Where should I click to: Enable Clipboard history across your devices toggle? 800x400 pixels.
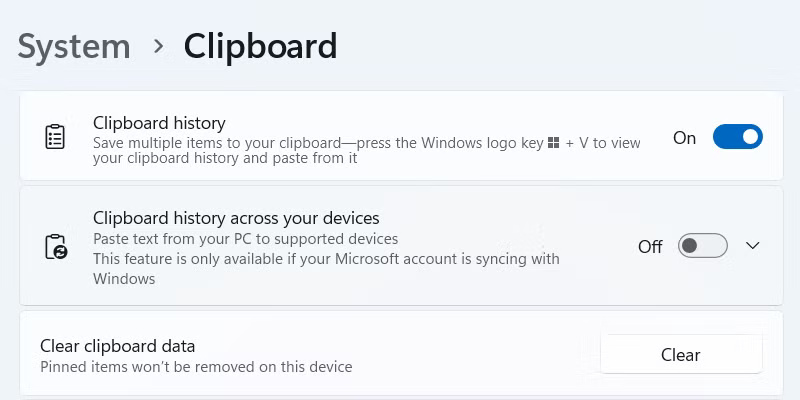click(x=702, y=246)
